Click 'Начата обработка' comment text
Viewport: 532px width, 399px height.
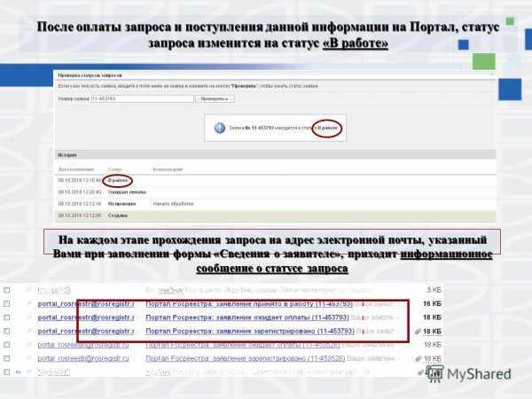point(173,204)
